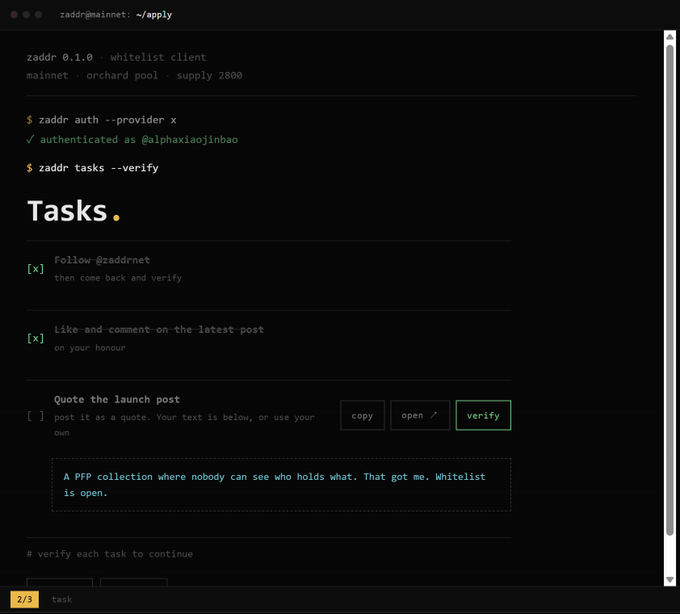Click 'mainnet · orchard pool · supply 2800' line
The height and width of the screenshot is (614, 680).
[134, 75]
